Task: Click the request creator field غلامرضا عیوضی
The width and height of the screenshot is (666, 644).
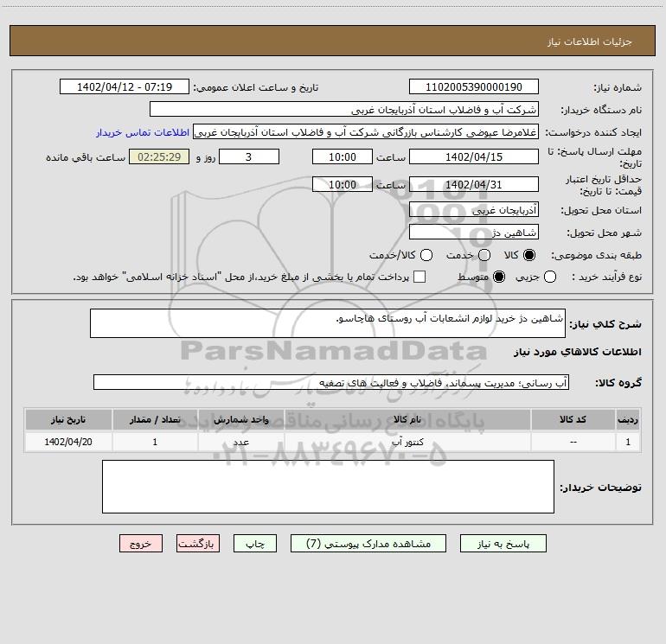Action: pyautogui.click(x=366, y=132)
